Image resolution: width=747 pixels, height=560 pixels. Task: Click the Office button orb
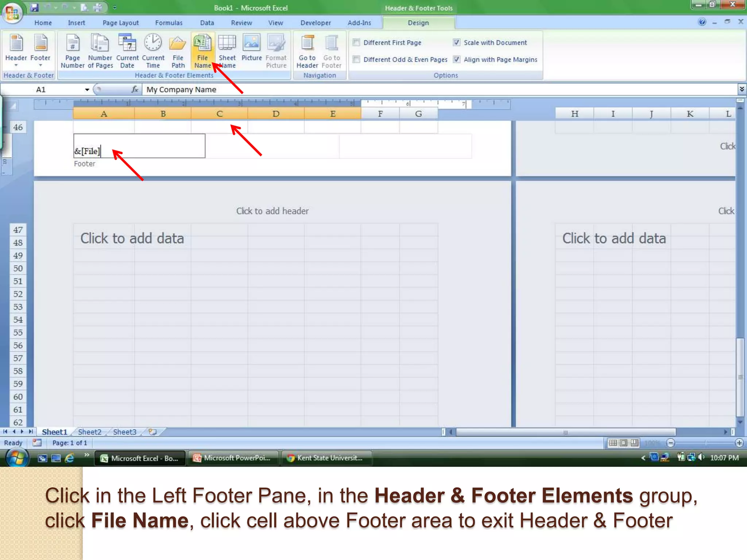point(12,12)
